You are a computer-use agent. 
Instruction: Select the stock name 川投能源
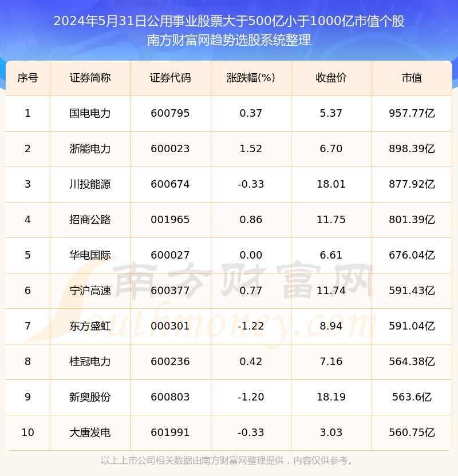90,184
